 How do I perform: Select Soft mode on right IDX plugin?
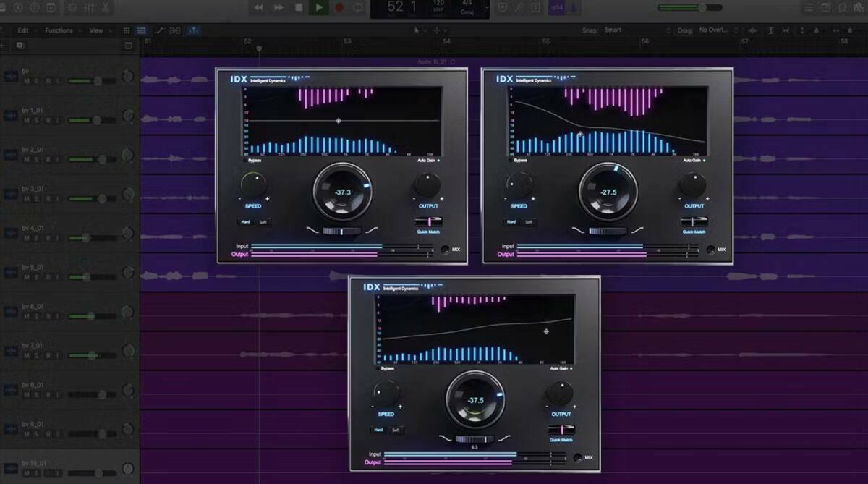(x=529, y=222)
